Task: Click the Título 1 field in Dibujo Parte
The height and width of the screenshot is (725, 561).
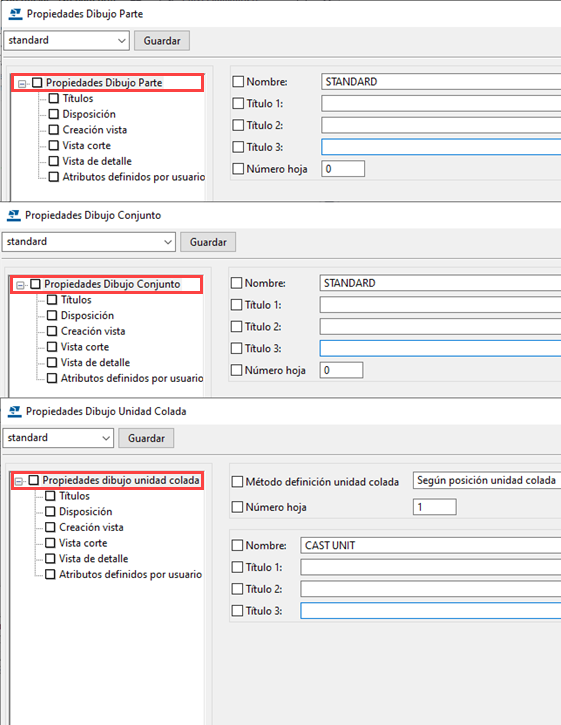Action: click(441, 103)
